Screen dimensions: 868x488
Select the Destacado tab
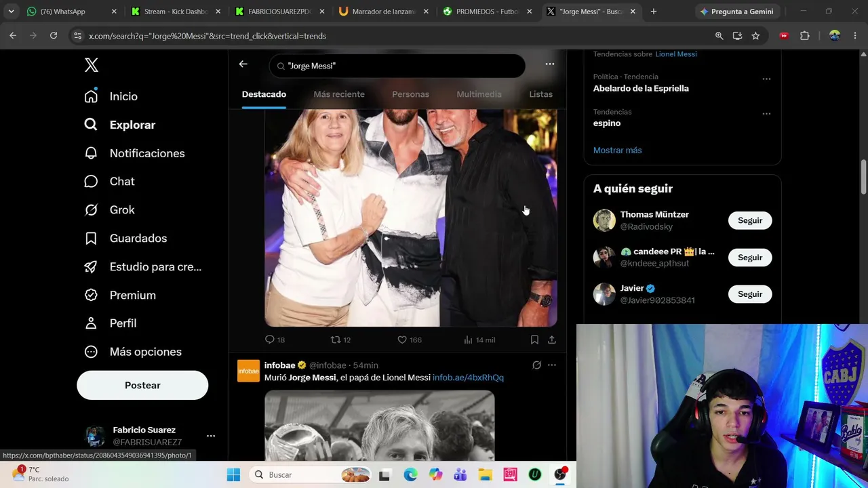tap(264, 94)
